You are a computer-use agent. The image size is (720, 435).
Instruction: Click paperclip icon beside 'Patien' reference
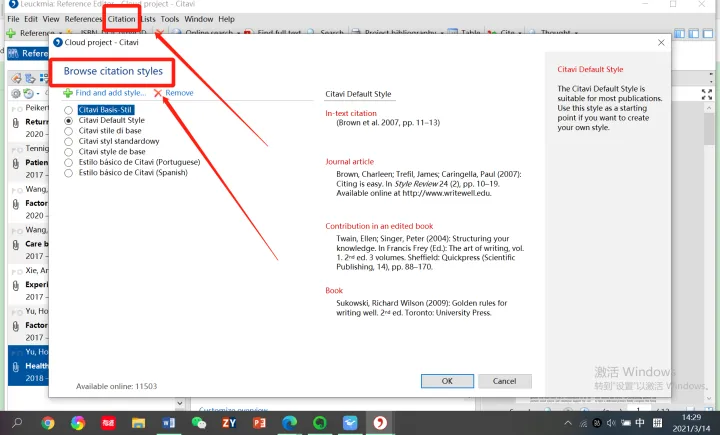point(16,164)
